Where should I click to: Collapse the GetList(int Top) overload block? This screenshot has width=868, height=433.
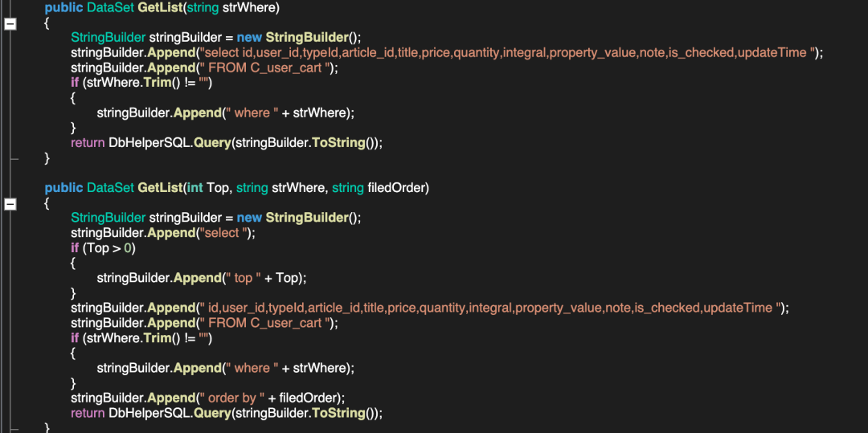pos(10,205)
